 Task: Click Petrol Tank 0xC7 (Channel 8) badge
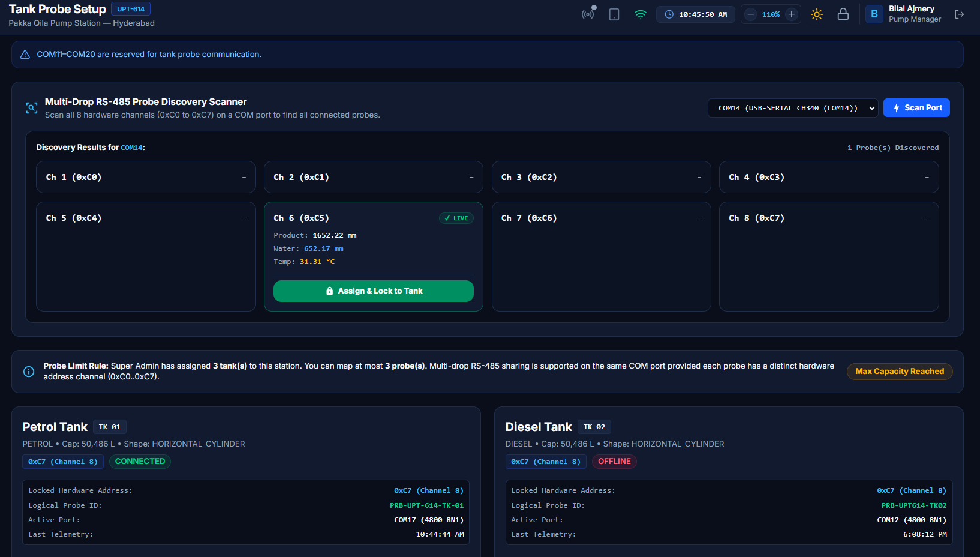(63, 462)
